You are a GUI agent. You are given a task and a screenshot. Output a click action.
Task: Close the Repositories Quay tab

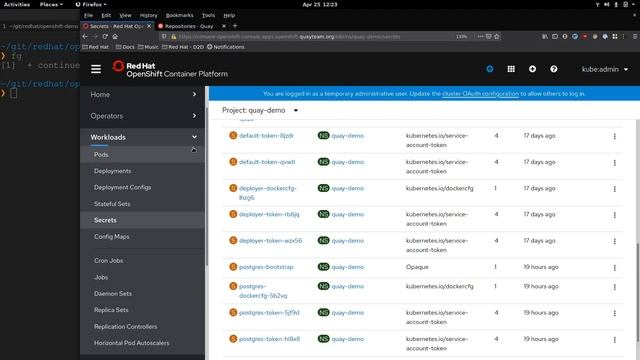pos(224,26)
